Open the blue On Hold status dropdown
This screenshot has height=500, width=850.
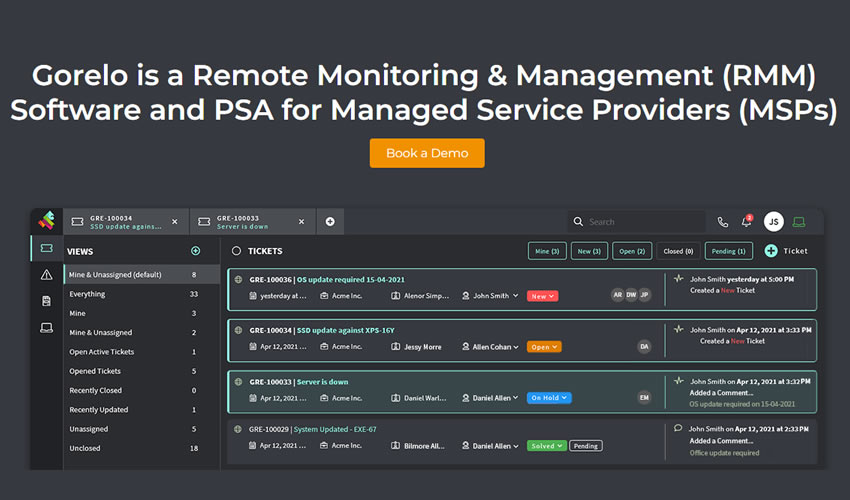pyautogui.click(x=549, y=398)
